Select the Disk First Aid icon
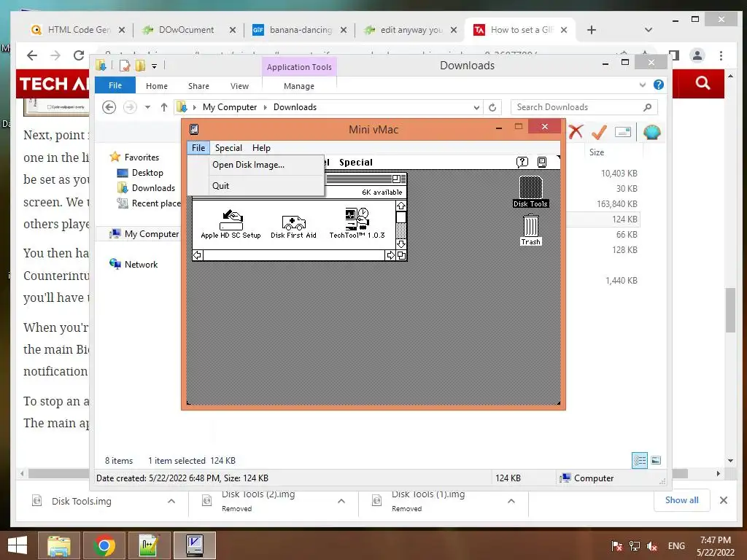 [293, 226]
